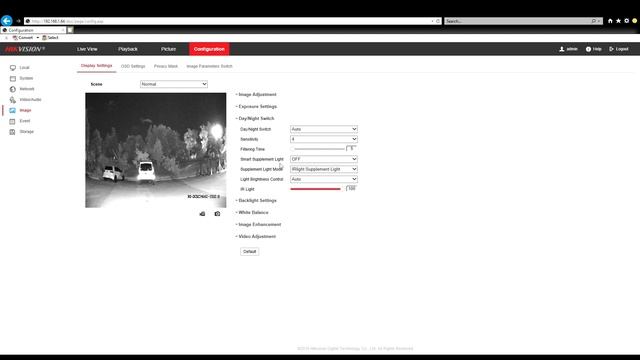
Task: Open the Video/Audio icon in sidebar
Action: pyautogui.click(x=13, y=100)
